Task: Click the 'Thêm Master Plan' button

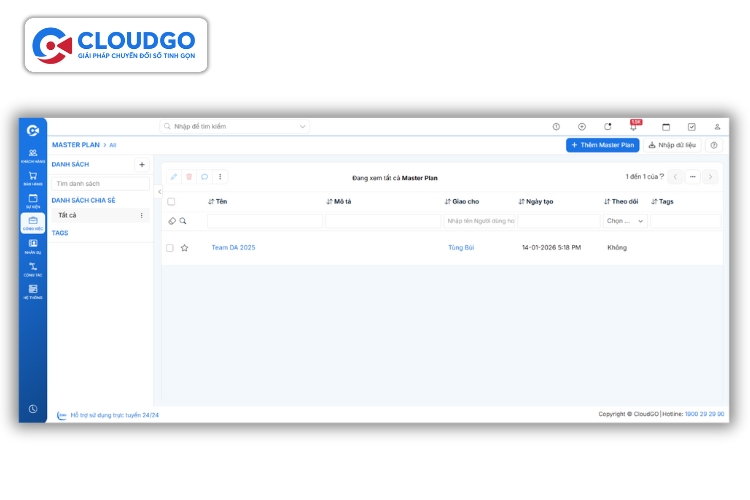Action: pos(602,145)
